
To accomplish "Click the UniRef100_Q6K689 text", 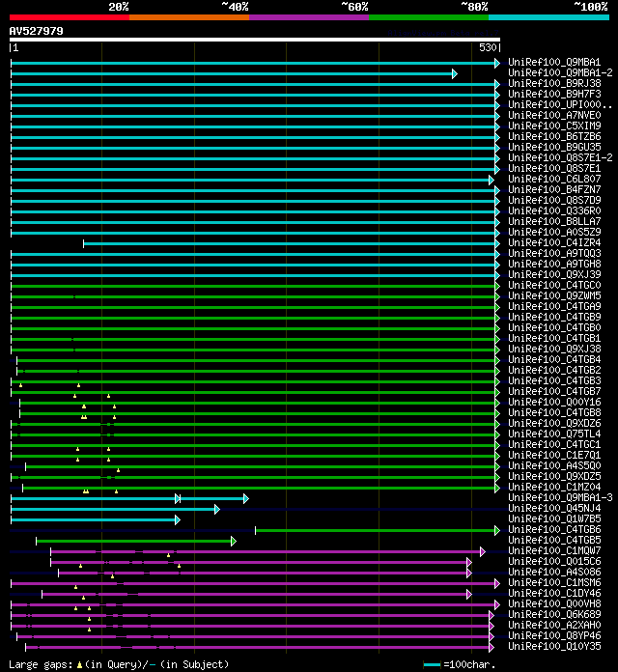I will click(554, 615).
